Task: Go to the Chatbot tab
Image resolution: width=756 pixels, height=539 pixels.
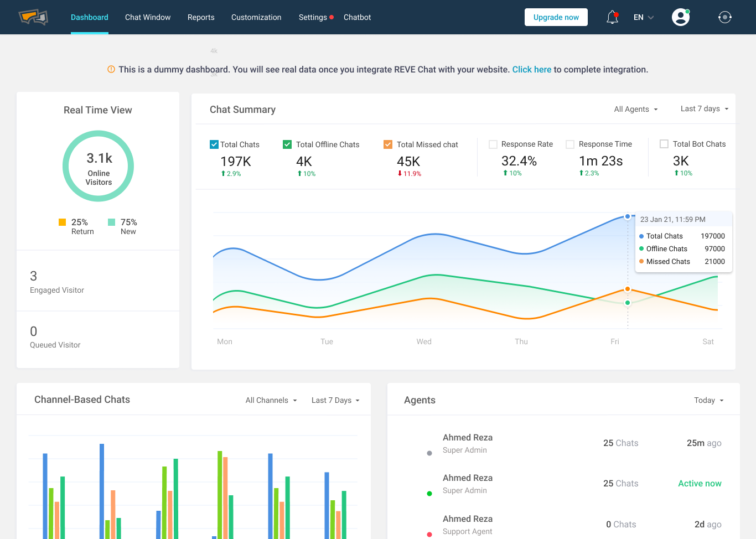Action: pos(357,17)
